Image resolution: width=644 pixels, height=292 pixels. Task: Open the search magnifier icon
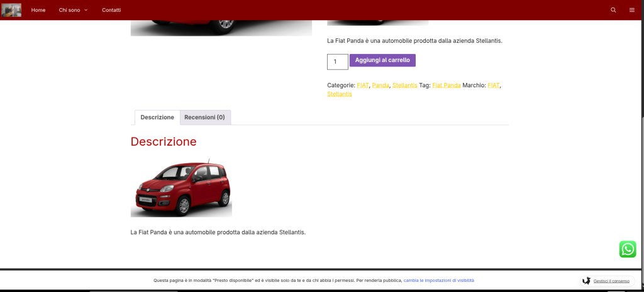click(613, 10)
